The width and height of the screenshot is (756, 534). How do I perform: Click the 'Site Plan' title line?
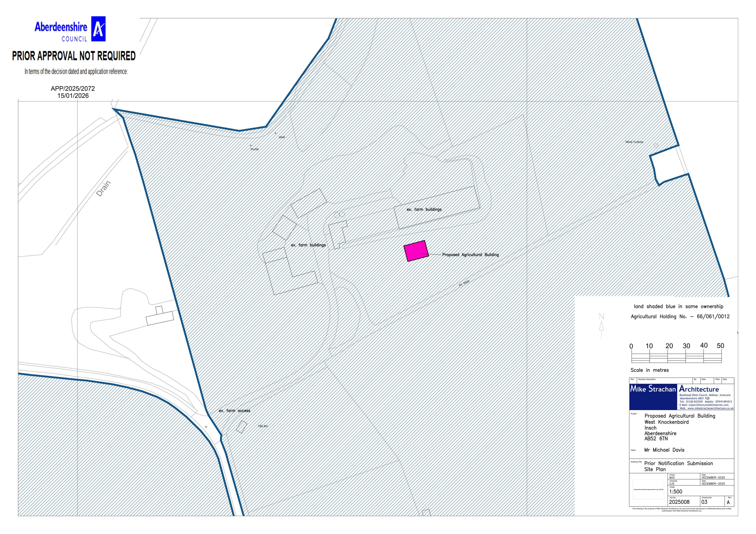(655, 469)
